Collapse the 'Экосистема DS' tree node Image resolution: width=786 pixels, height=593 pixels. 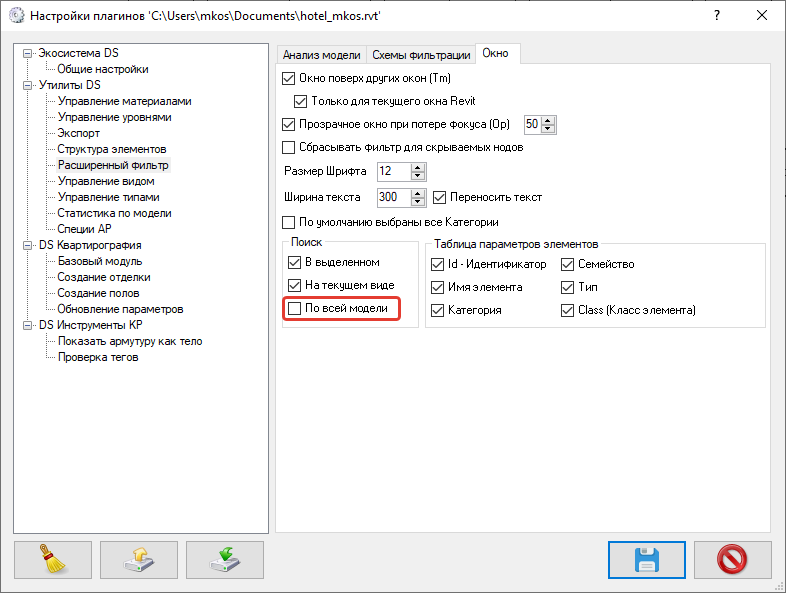click(27, 53)
